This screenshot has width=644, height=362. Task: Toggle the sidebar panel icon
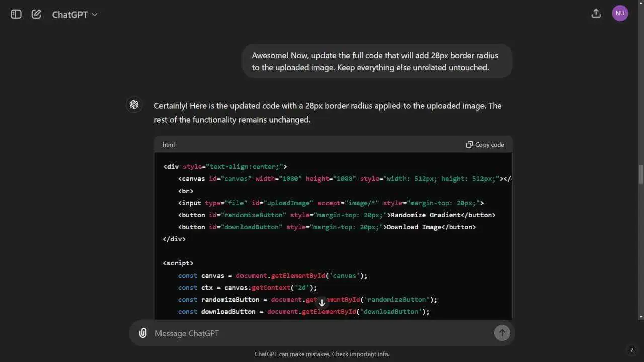pyautogui.click(x=16, y=14)
